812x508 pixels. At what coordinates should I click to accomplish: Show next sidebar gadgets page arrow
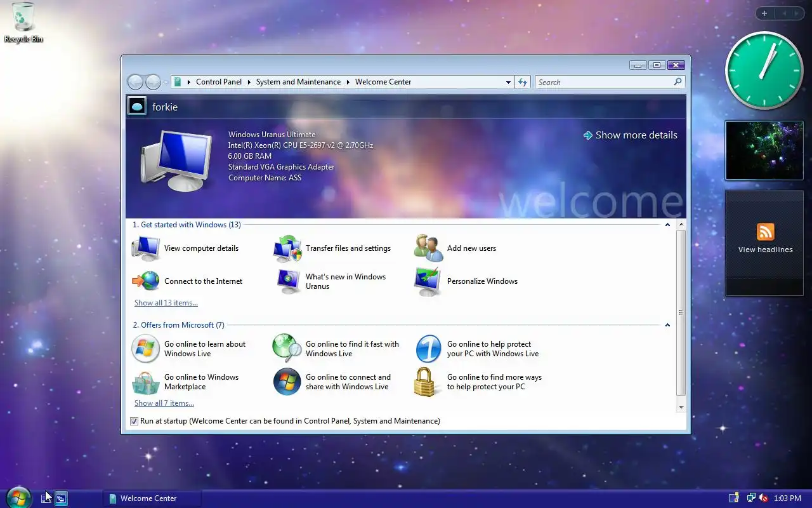point(797,13)
